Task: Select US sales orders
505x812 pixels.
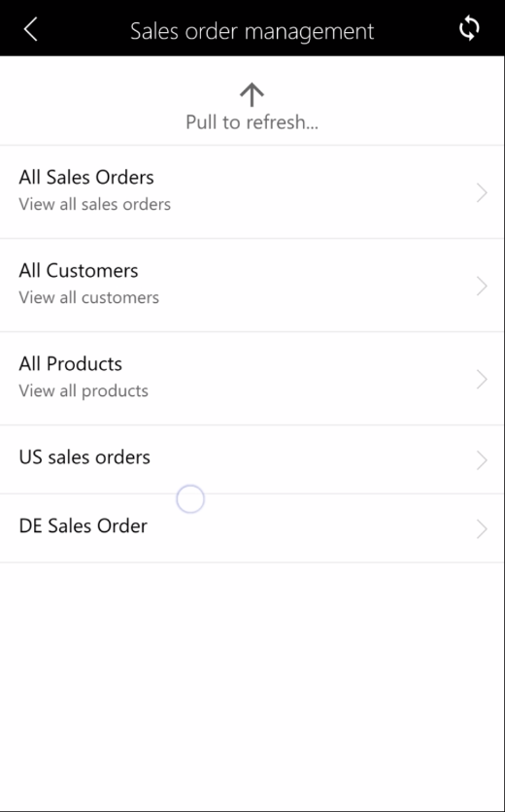Action: click(252, 459)
